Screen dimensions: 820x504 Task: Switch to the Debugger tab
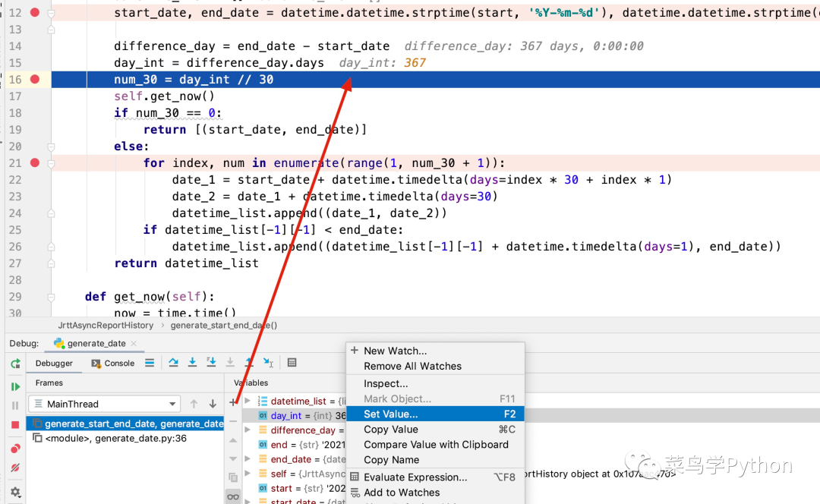[x=54, y=364]
